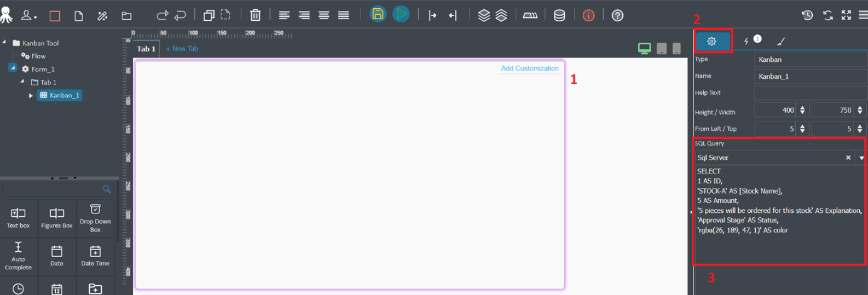Send layer to back
Image resolution: width=868 pixels, height=295 pixels.
tap(501, 15)
